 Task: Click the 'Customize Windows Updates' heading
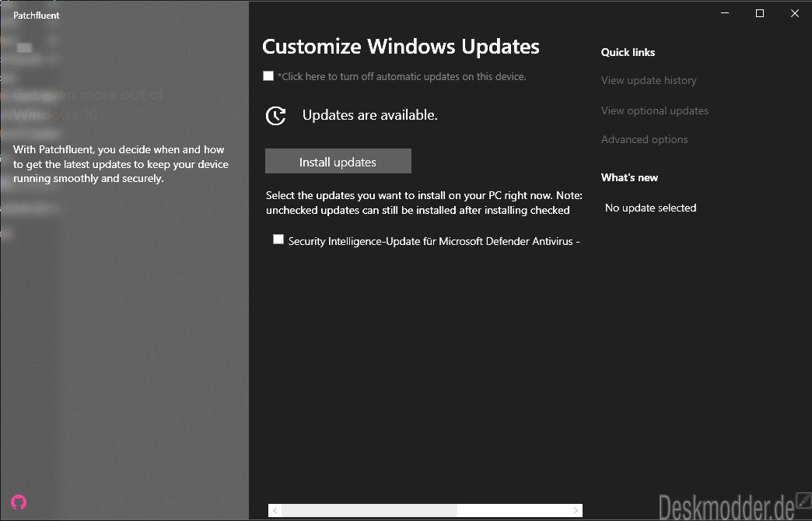(401, 47)
